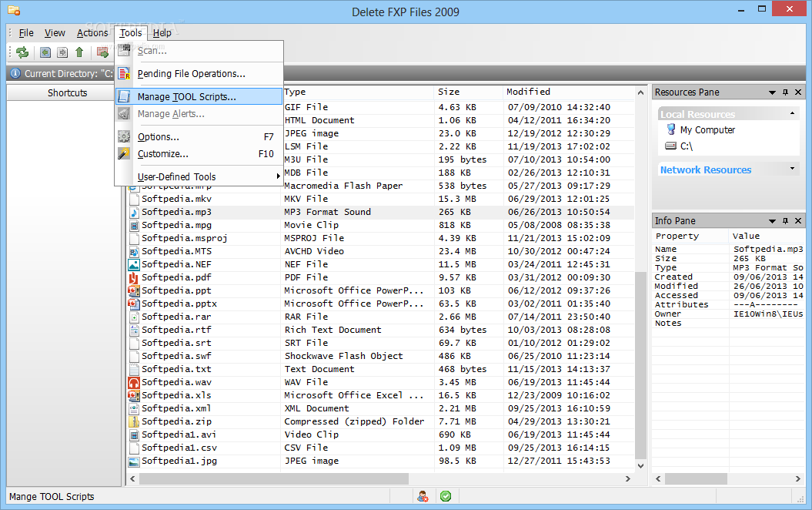Viewport: 812px width, 510px height.
Task: Click the PDF icon of Softpedia.pdf
Action: 134,277
